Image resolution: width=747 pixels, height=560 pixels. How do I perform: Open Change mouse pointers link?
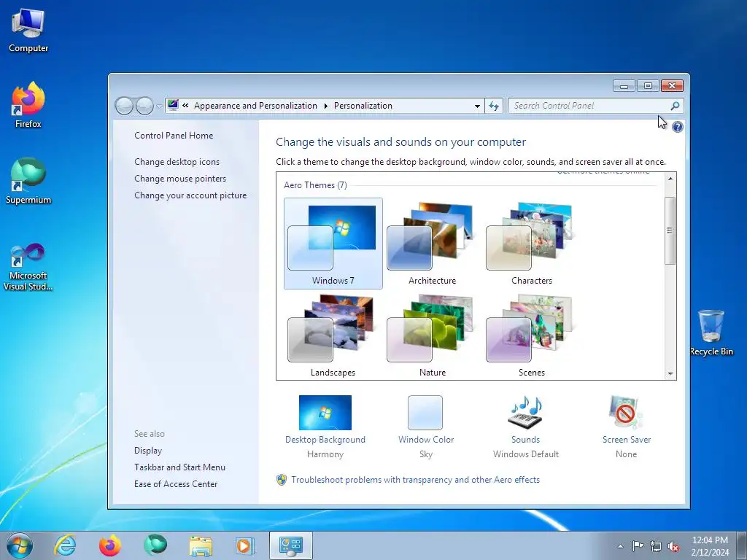[x=180, y=179]
